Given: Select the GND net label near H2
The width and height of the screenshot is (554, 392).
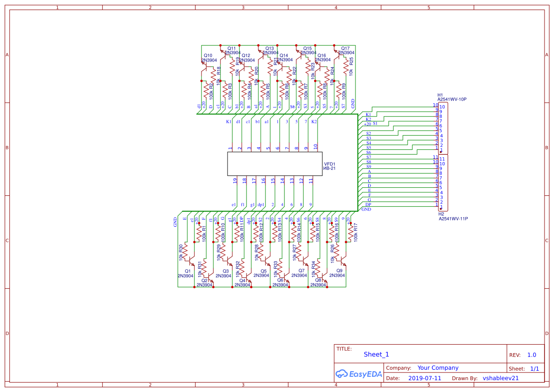Looking at the screenshot, I should click(366, 209).
